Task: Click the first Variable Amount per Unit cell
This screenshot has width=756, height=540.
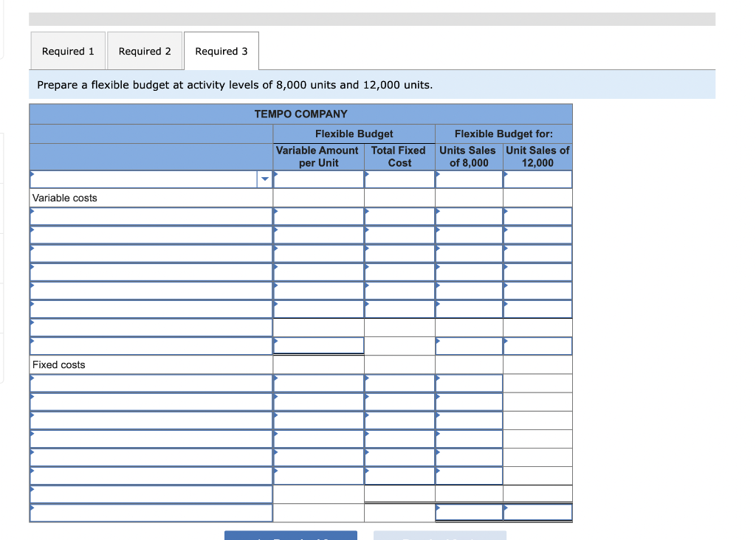Action: 317,179
